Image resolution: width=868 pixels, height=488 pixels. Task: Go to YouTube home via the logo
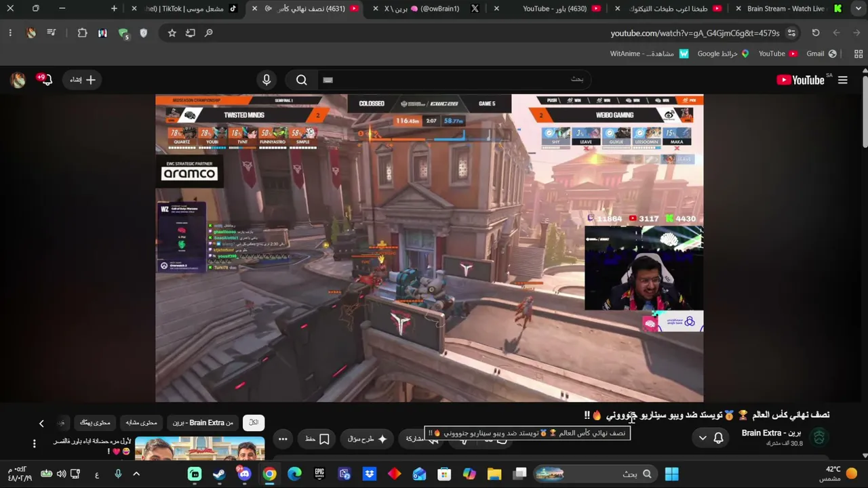[800, 80]
